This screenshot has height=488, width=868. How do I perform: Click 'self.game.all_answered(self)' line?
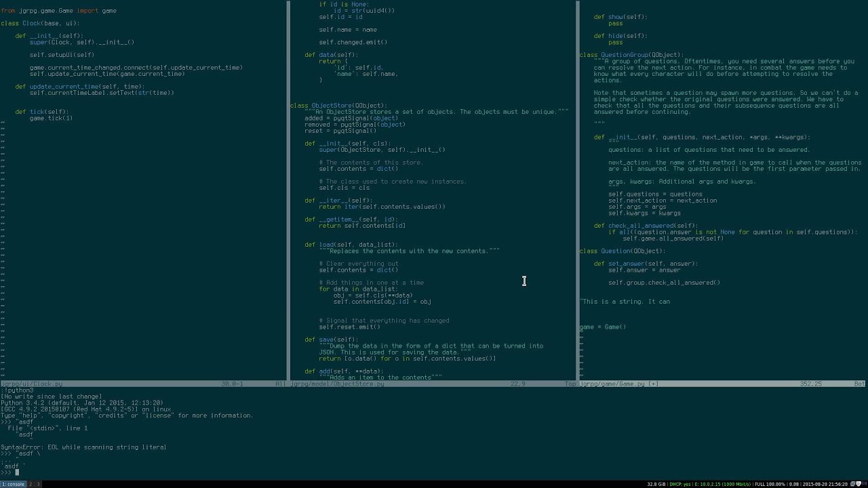[673, 239]
